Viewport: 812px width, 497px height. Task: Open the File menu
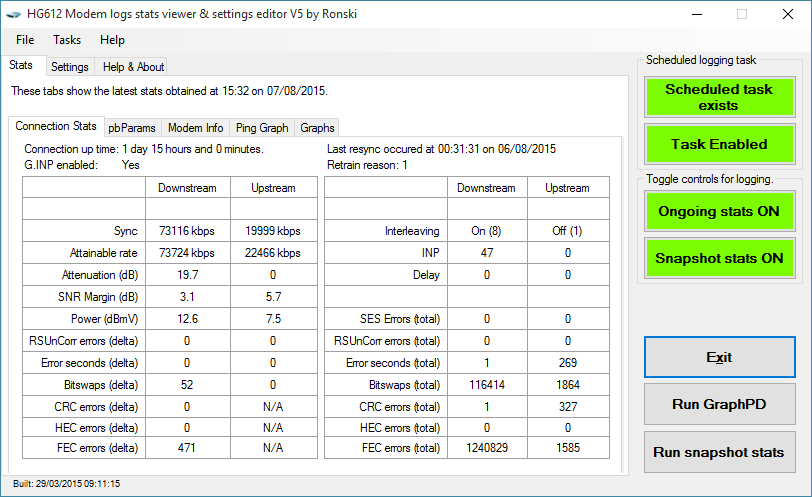pos(25,40)
